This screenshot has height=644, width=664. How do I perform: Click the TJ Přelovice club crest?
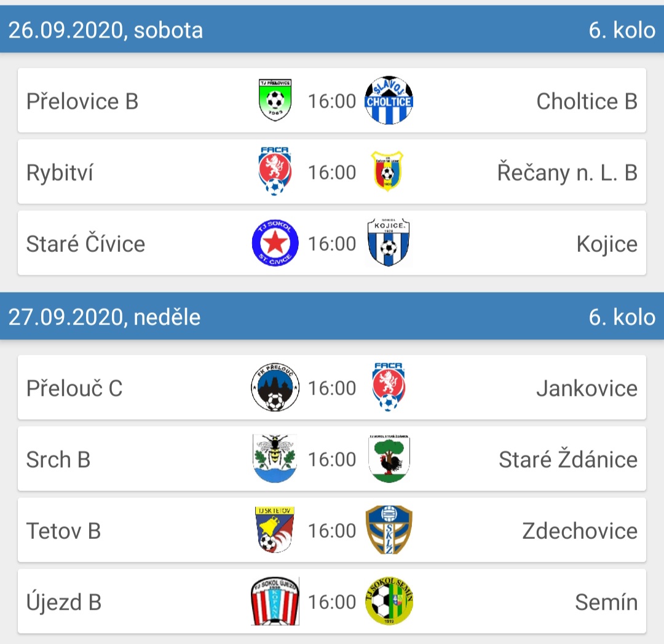[275, 101]
